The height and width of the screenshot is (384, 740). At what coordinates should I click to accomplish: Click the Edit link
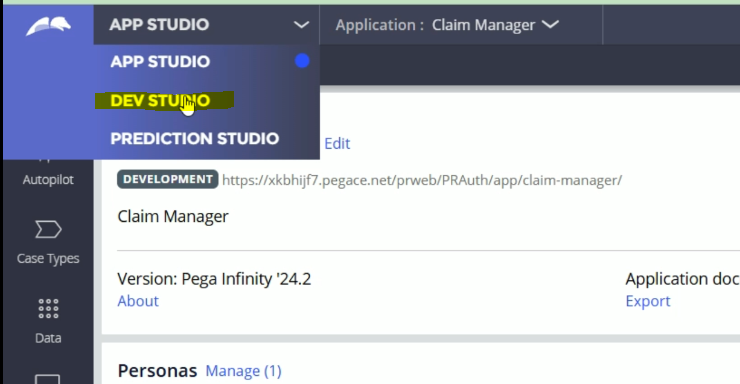(337, 143)
